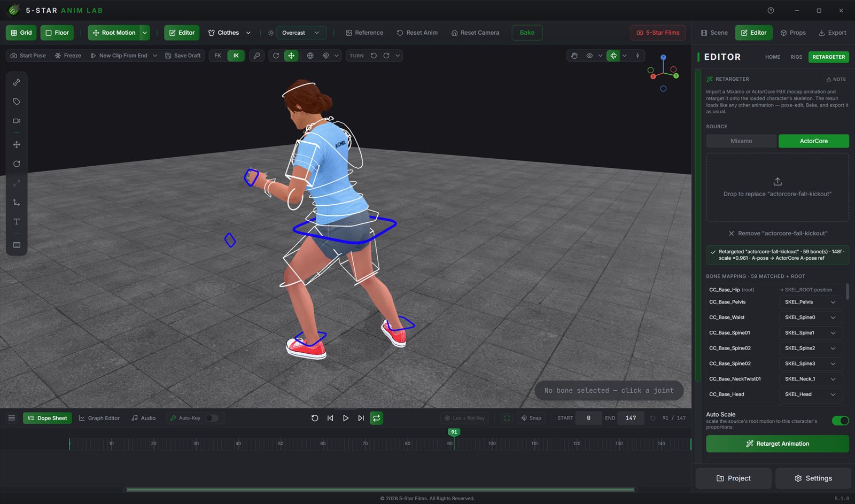Open the RIGS sub-tab
Image resolution: width=855 pixels, height=504 pixels.
796,57
